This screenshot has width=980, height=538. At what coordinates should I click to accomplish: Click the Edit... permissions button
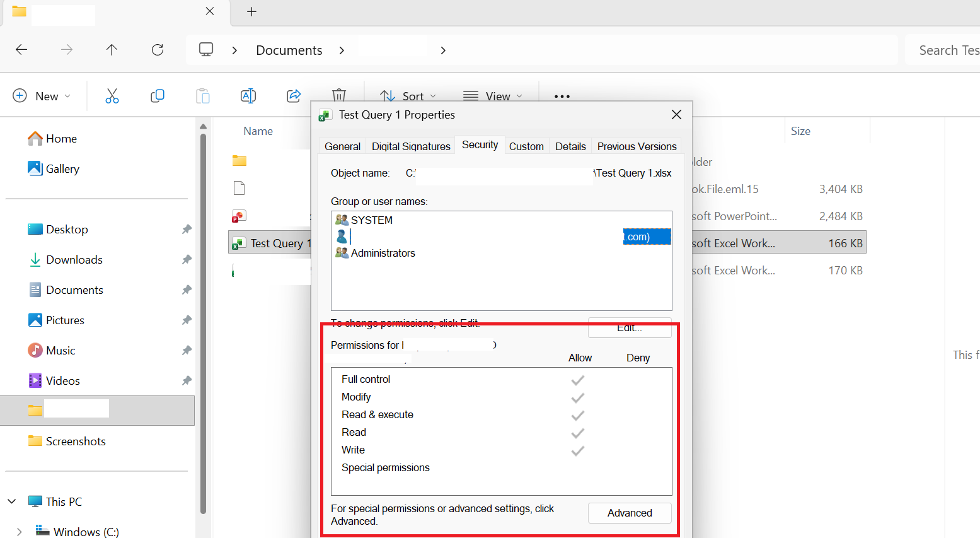(x=630, y=327)
